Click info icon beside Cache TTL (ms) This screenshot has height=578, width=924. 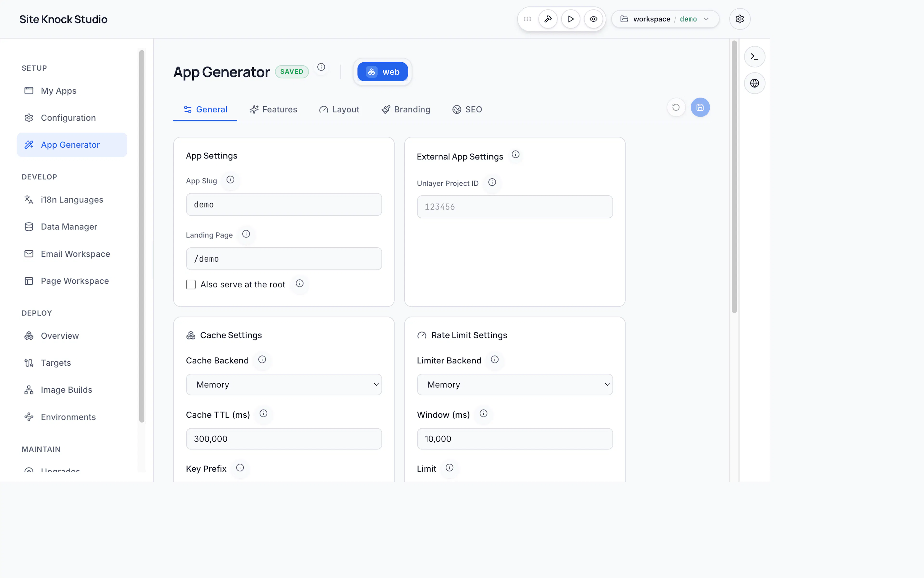[263, 414]
